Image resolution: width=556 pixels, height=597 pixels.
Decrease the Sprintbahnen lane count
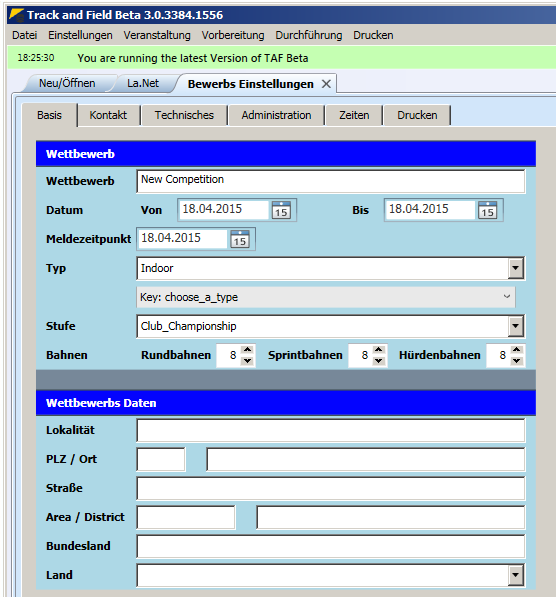379,360
